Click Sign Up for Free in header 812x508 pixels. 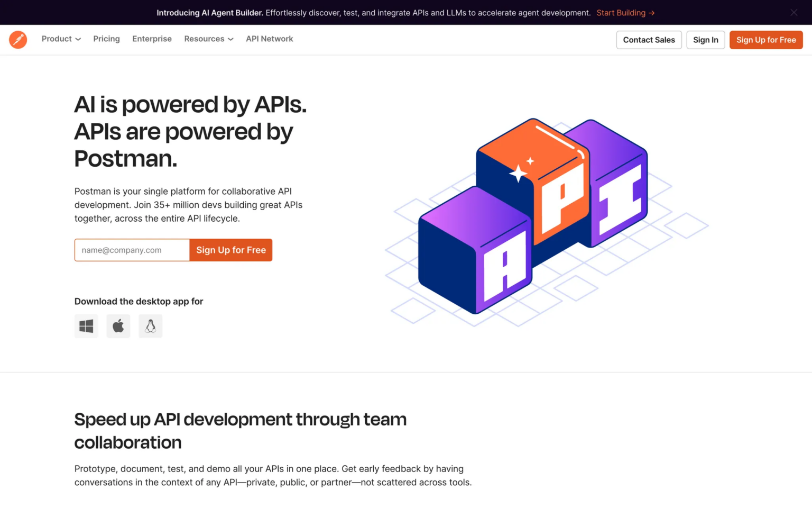click(x=765, y=40)
